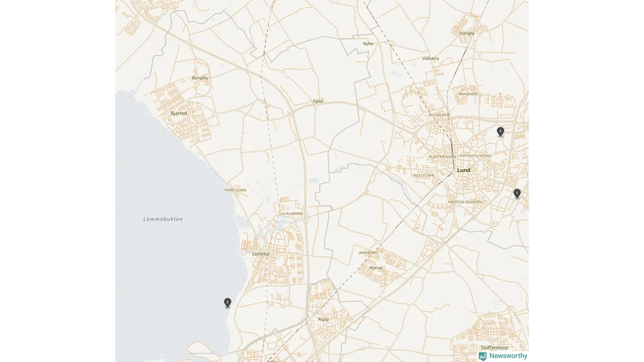The image size is (644, 362).
Task: Click the Jakriborg label
Action: pos(368,252)
